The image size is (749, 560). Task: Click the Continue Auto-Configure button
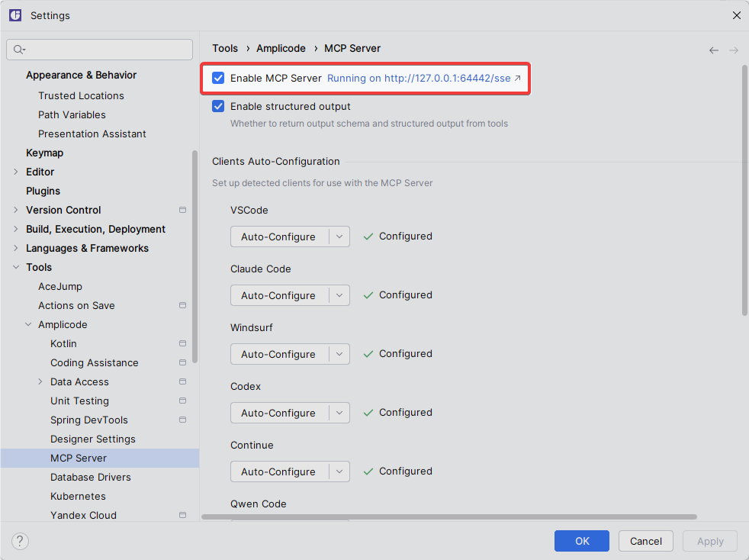[279, 471]
